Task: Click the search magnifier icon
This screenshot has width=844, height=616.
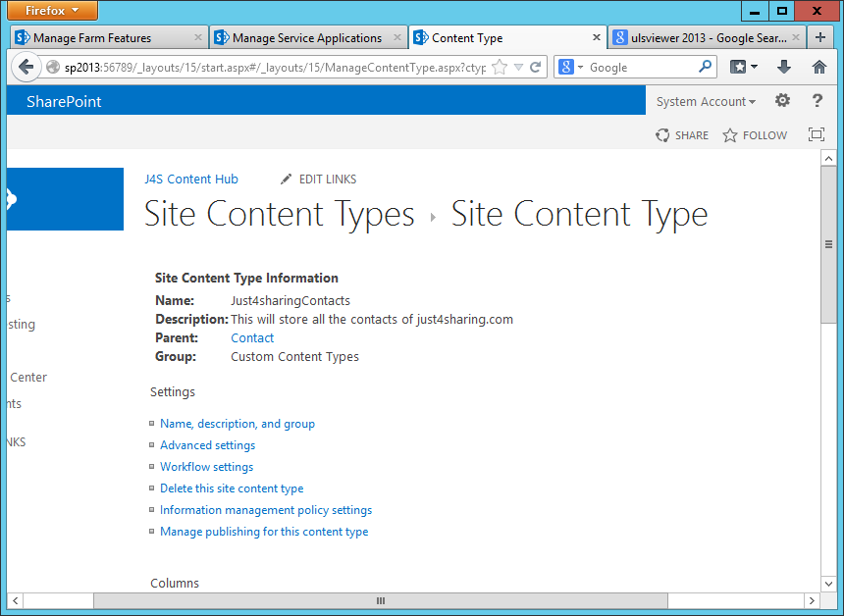Action: 705,67
